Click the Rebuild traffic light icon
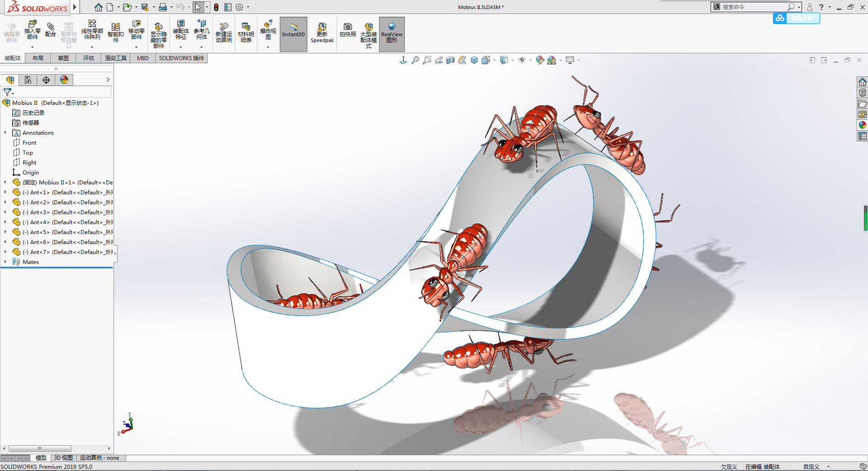868x471 pixels. click(216, 7)
